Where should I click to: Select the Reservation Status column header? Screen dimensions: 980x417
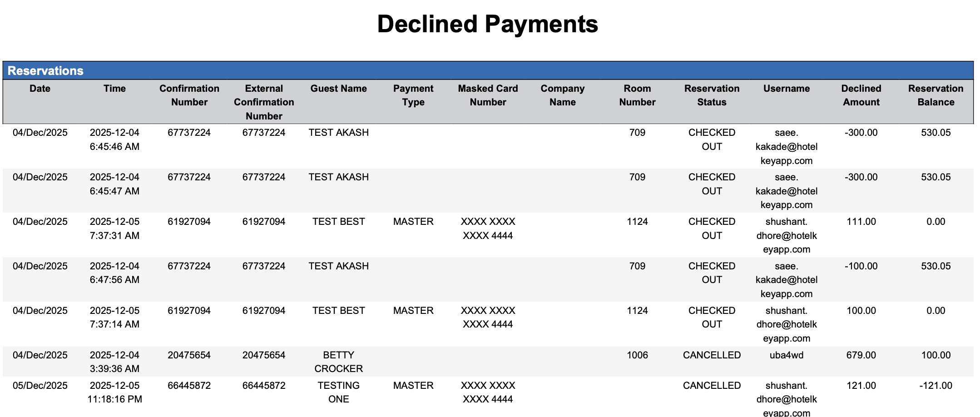(712, 95)
